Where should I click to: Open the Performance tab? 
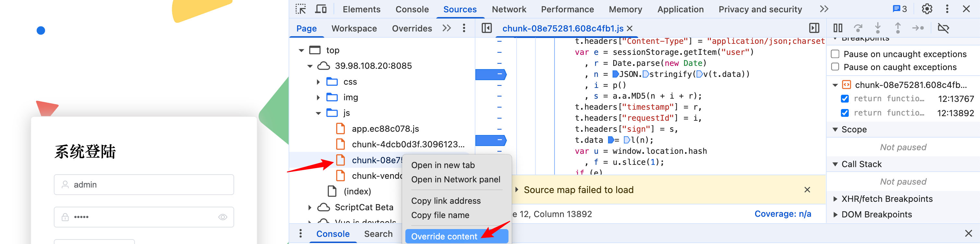[x=567, y=9]
